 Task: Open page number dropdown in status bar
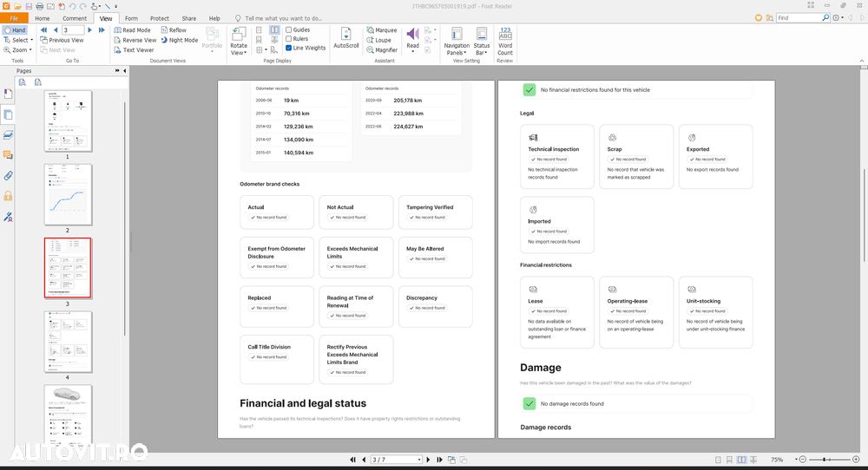coord(419,460)
